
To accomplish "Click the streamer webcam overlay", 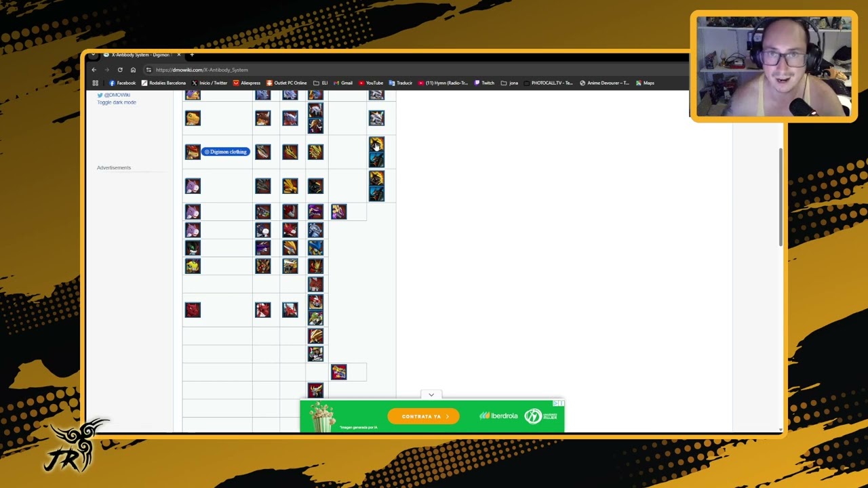I will [x=774, y=66].
